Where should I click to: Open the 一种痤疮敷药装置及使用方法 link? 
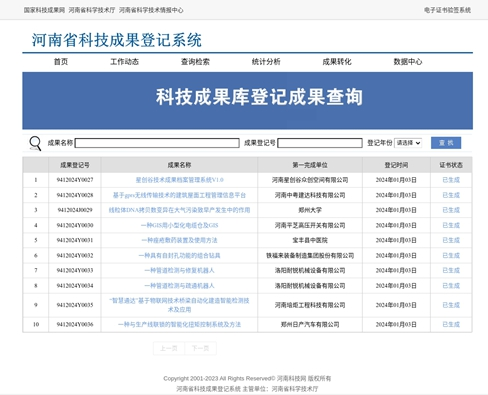click(x=179, y=240)
